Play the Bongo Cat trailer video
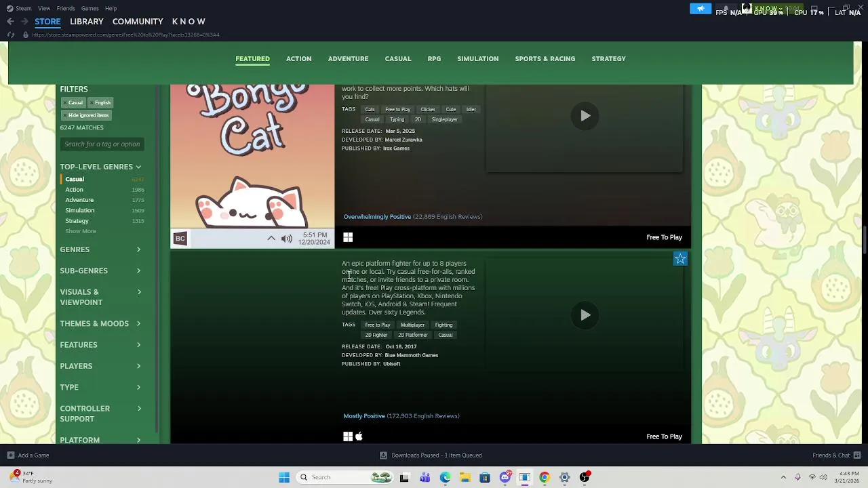 (585, 116)
